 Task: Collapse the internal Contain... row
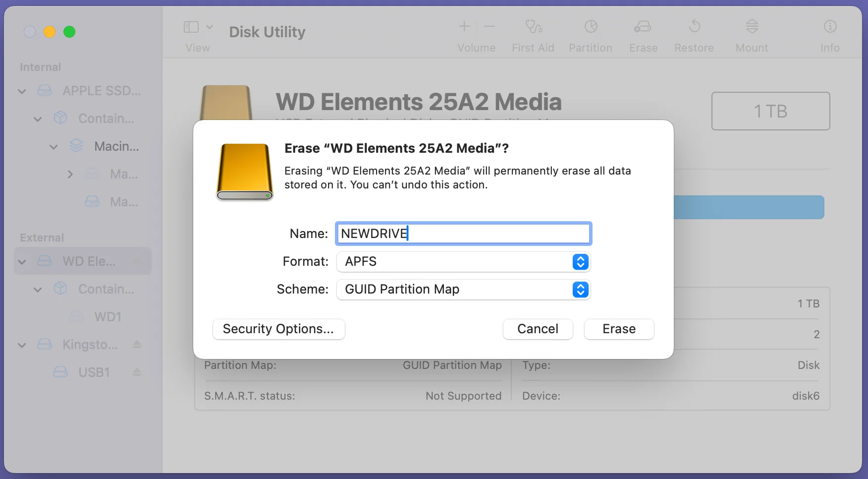pyautogui.click(x=38, y=119)
